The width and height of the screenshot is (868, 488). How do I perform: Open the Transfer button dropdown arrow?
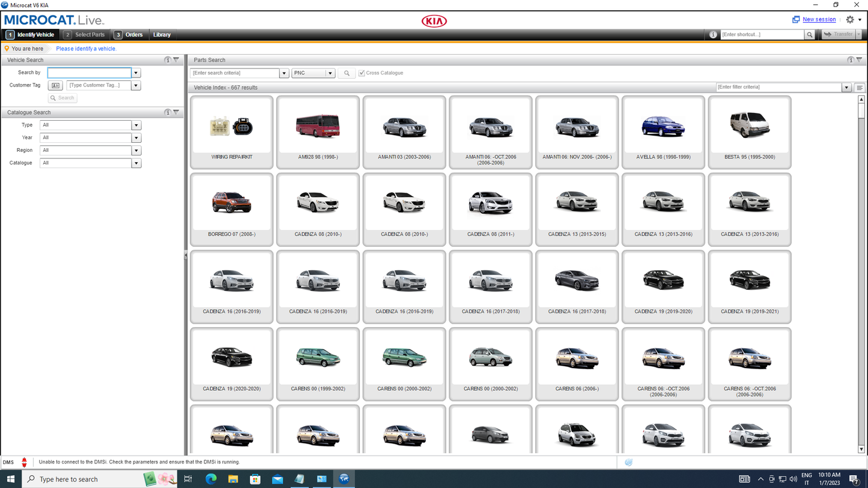[859, 35]
